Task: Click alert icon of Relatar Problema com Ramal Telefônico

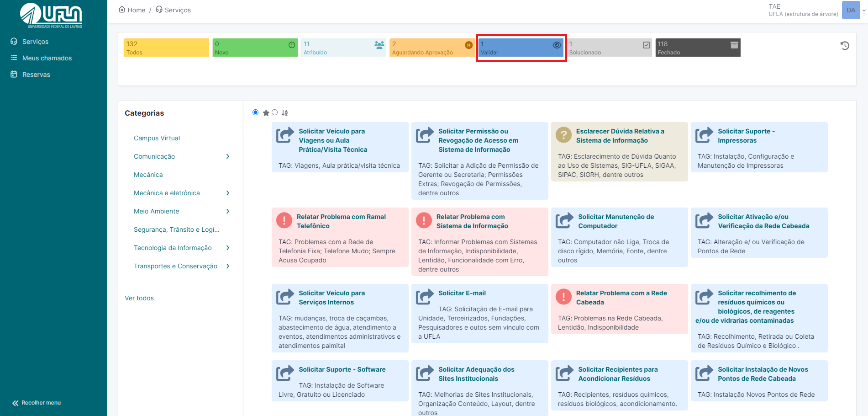Action: [x=284, y=220]
